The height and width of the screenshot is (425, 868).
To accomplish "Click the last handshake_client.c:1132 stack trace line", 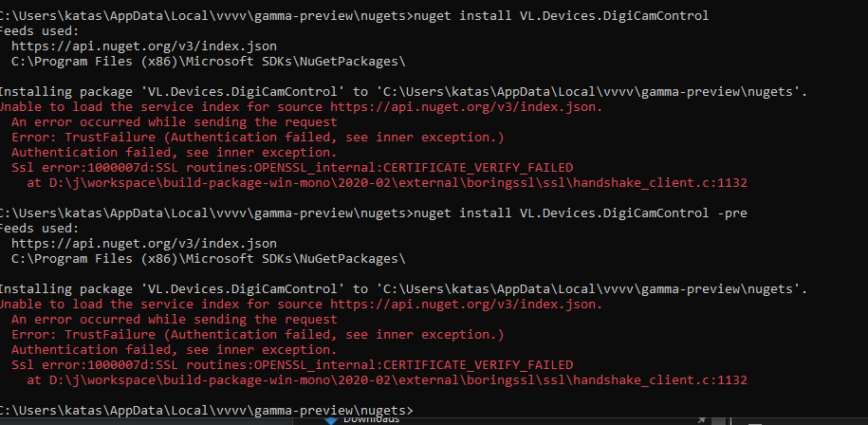I will pyautogui.click(x=387, y=380).
